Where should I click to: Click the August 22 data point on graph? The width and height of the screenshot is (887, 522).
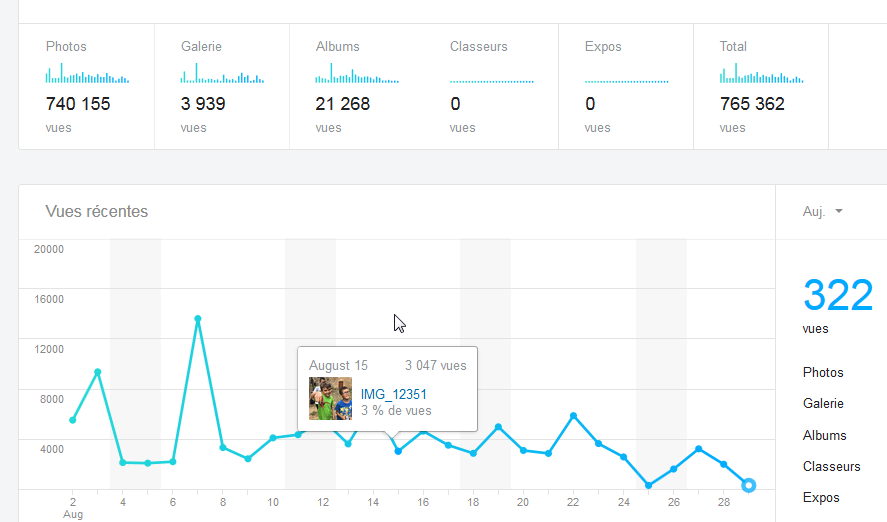pos(573,416)
